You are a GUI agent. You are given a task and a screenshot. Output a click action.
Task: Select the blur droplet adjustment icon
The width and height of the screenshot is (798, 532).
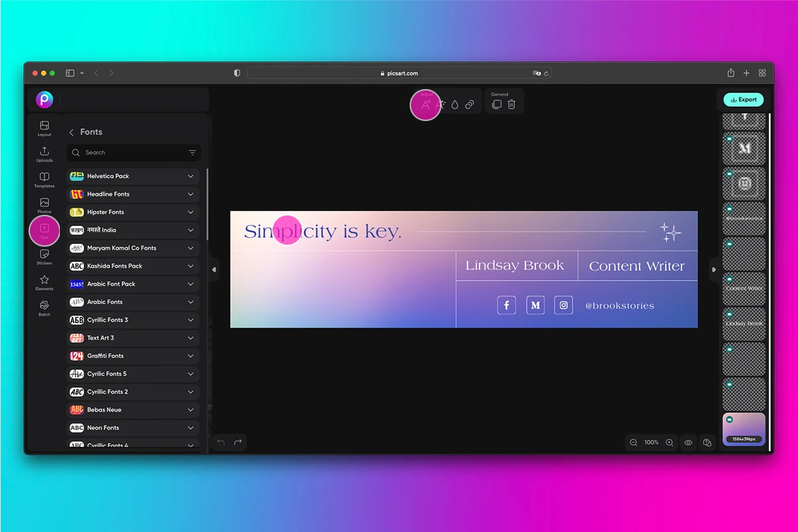click(455, 104)
